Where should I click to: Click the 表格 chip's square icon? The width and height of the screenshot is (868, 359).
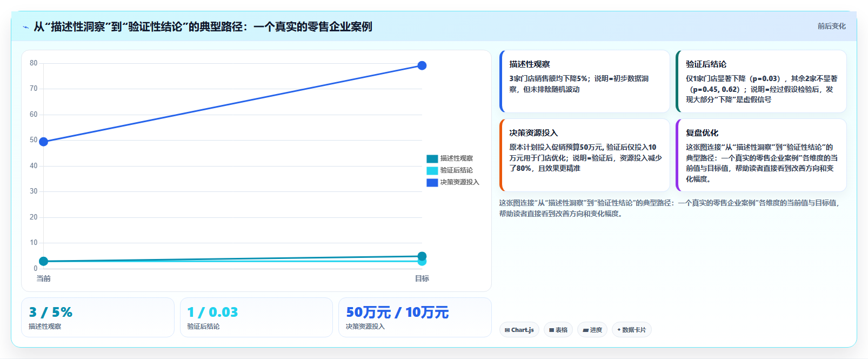pos(551,330)
